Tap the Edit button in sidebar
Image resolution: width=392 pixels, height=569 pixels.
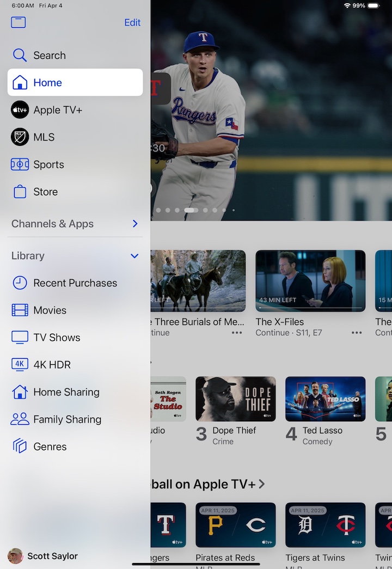(x=132, y=22)
